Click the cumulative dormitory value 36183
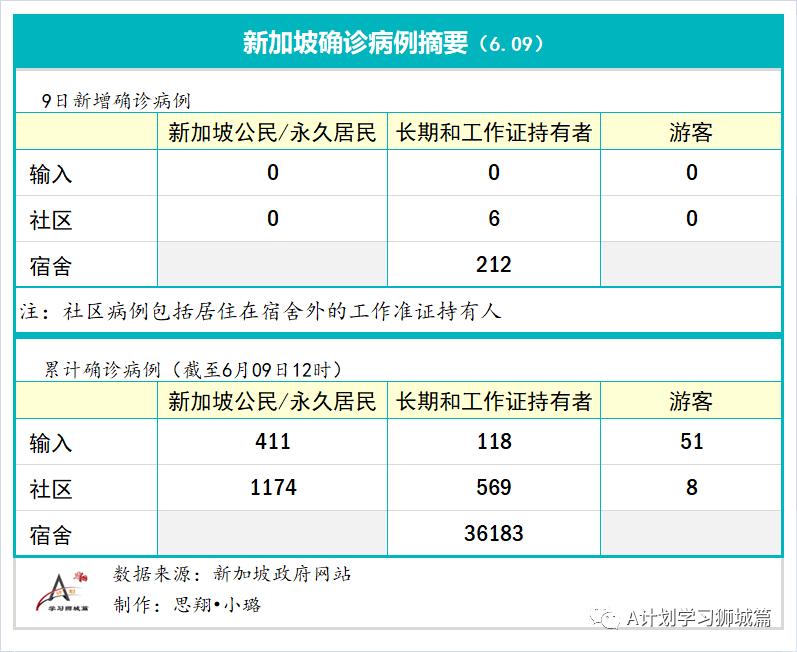The width and height of the screenshot is (797, 652). [x=494, y=533]
